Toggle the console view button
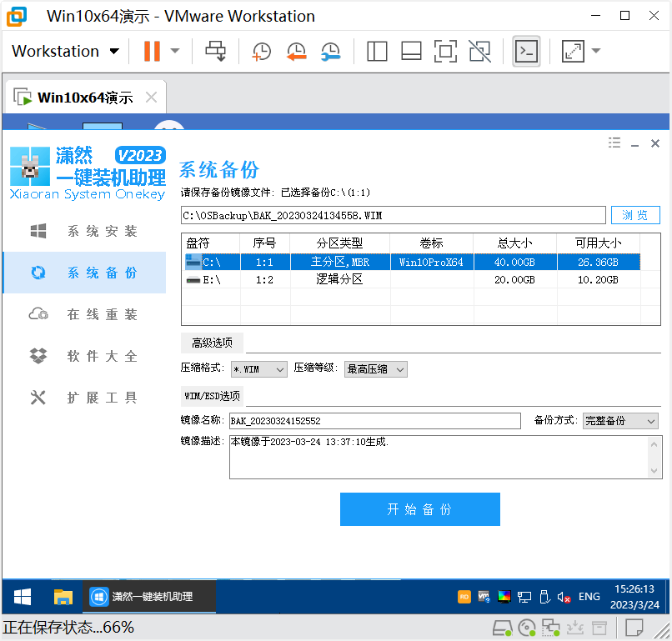This screenshot has height=641, width=672. tap(526, 52)
